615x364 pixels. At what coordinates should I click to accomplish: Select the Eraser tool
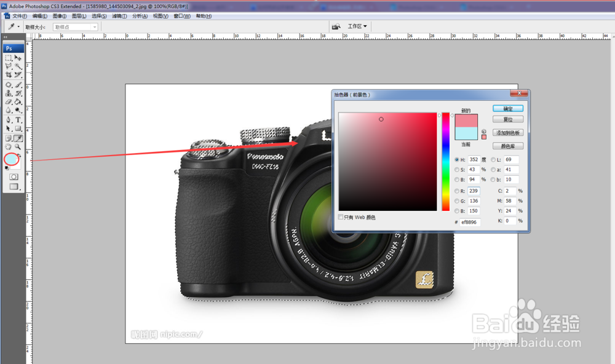9,101
